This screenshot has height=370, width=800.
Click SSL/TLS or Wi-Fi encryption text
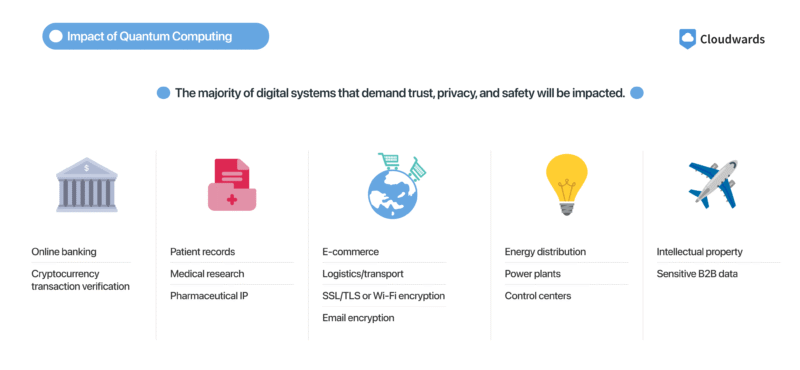[x=384, y=295]
